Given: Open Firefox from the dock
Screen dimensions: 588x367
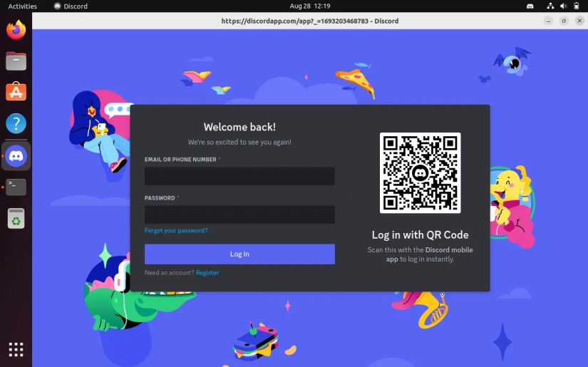Looking at the screenshot, I should (16, 31).
